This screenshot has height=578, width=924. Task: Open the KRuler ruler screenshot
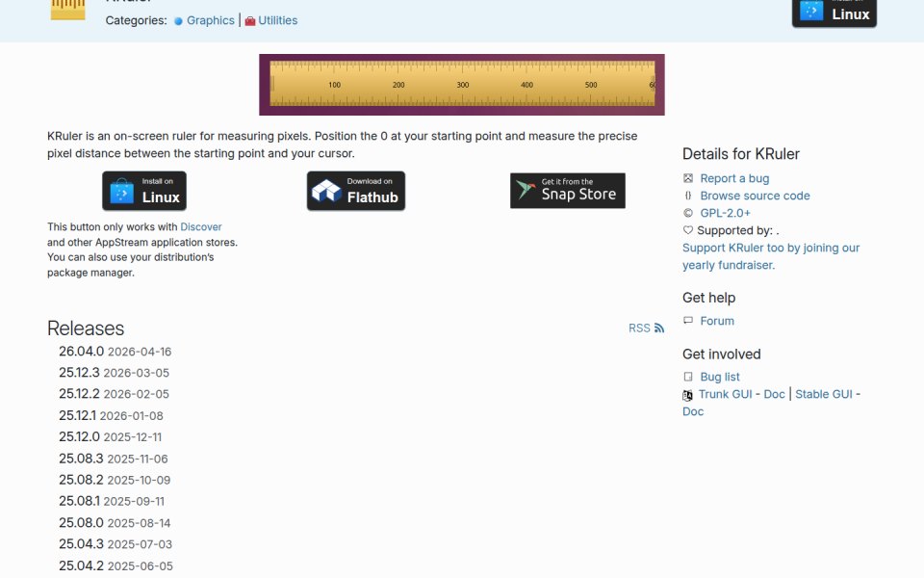[x=462, y=85]
